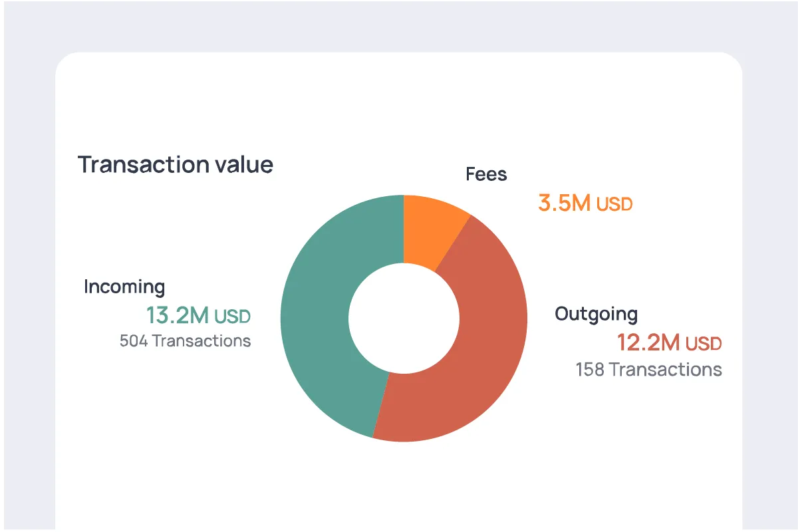Click the 13.2M USD incoming amount

[198, 315]
